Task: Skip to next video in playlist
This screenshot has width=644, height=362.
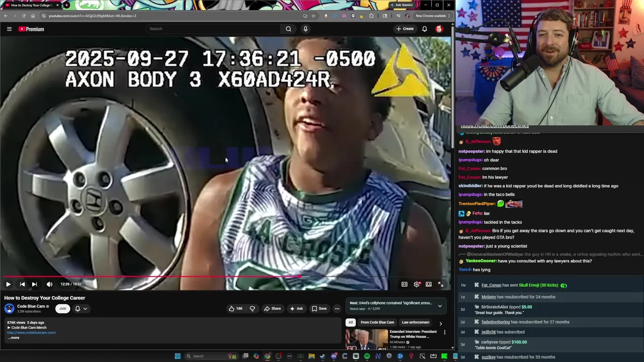Action: pyautogui.click(x=34, y=284)
